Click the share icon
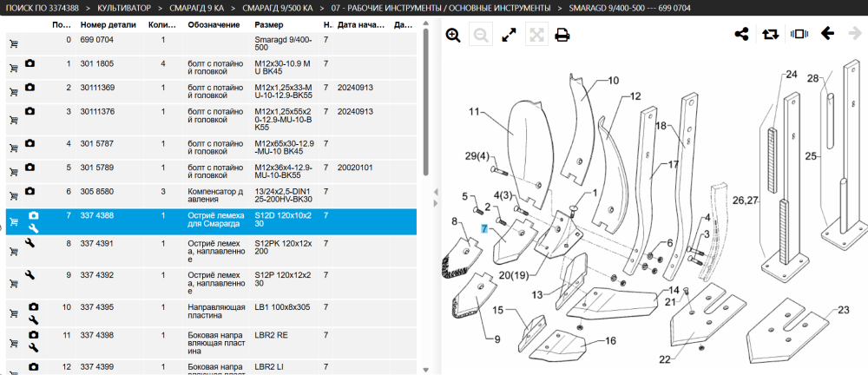The image size is (868, 375). tap(742, 35)
